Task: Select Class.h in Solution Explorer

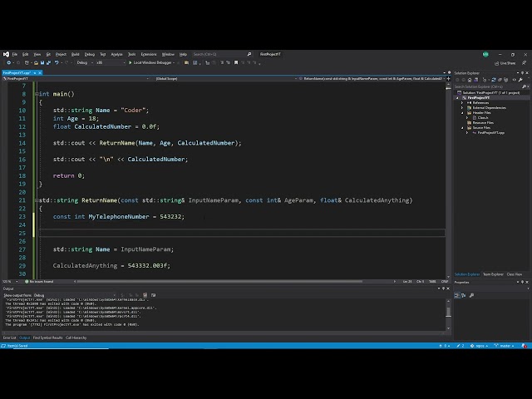Action: [483, 118]
